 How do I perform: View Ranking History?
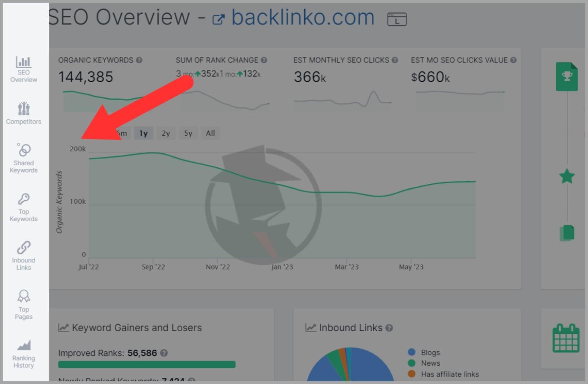pyautogui.click(x=24, y=354)
